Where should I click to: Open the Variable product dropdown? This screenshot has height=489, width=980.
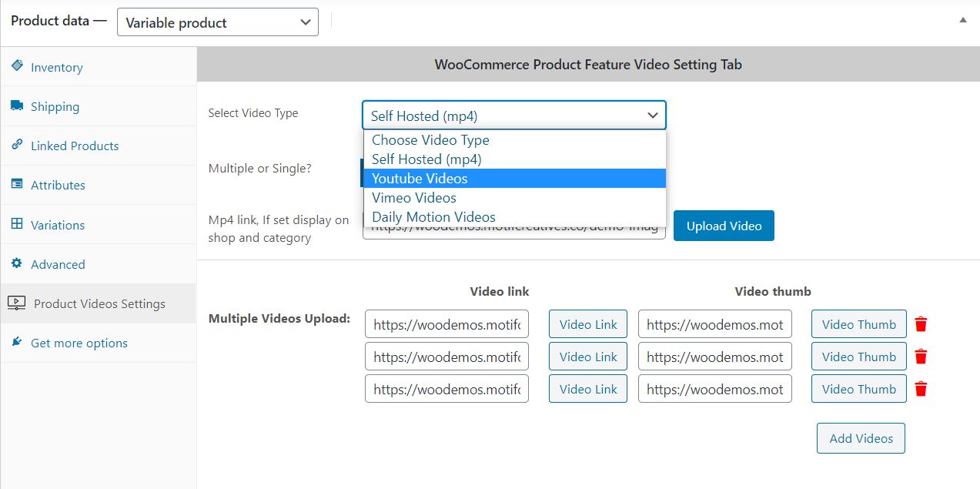tap(217, 22)
